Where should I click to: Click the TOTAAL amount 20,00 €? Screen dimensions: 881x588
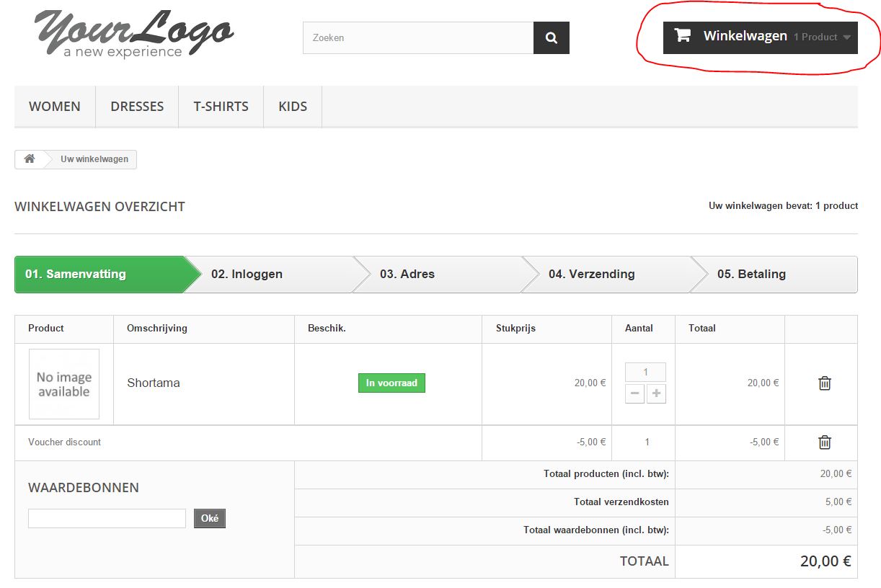point(826,561)
